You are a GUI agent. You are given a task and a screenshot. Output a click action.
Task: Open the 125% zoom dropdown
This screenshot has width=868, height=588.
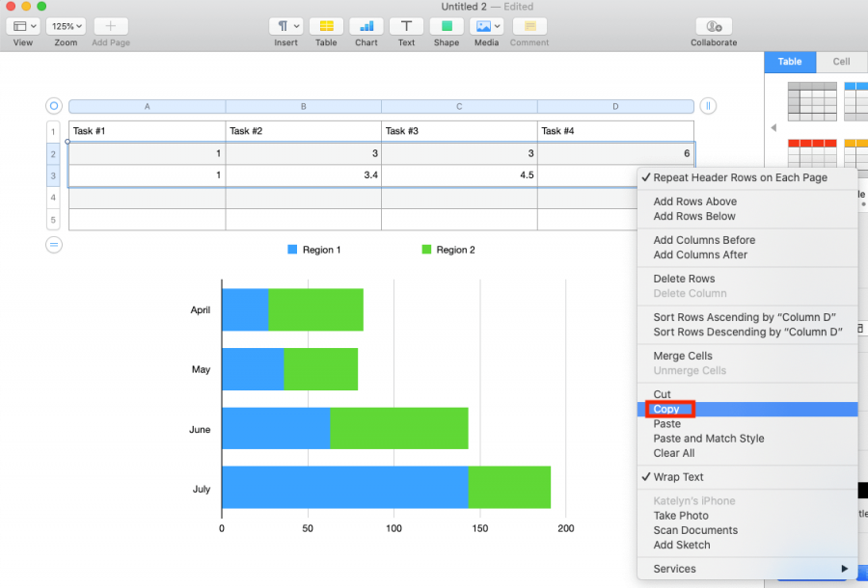pos(65,26)
